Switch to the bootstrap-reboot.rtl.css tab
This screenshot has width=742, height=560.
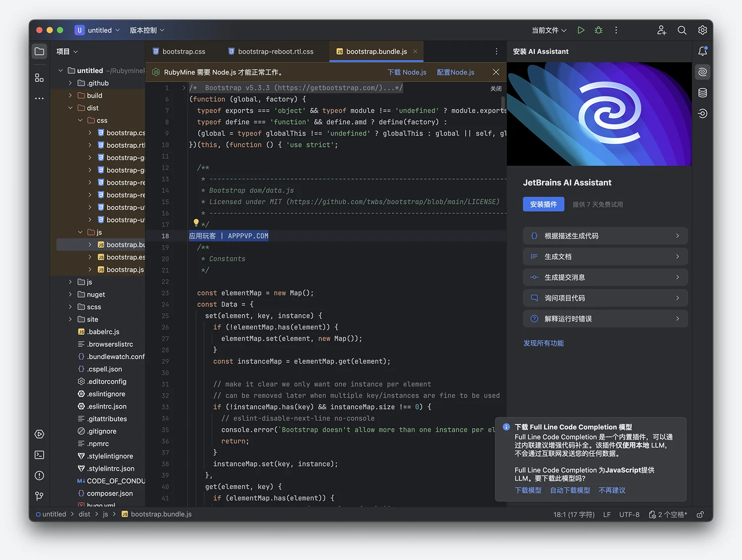coord(271,51)
